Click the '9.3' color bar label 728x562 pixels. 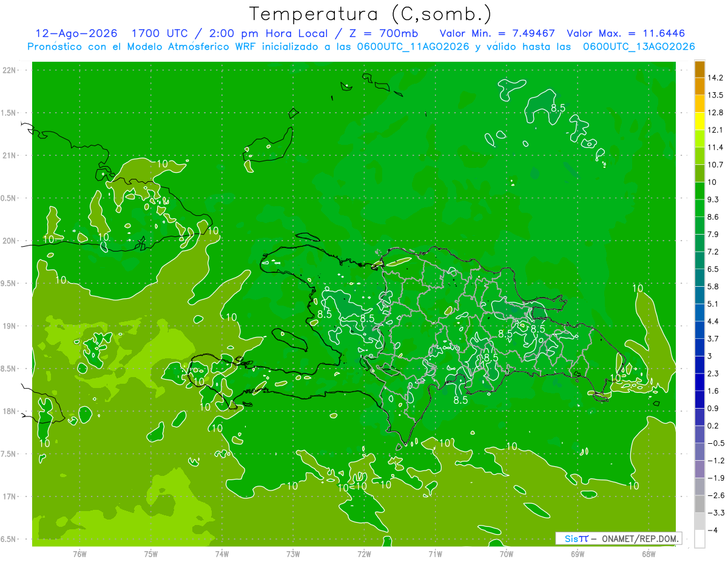click(713, 199)
